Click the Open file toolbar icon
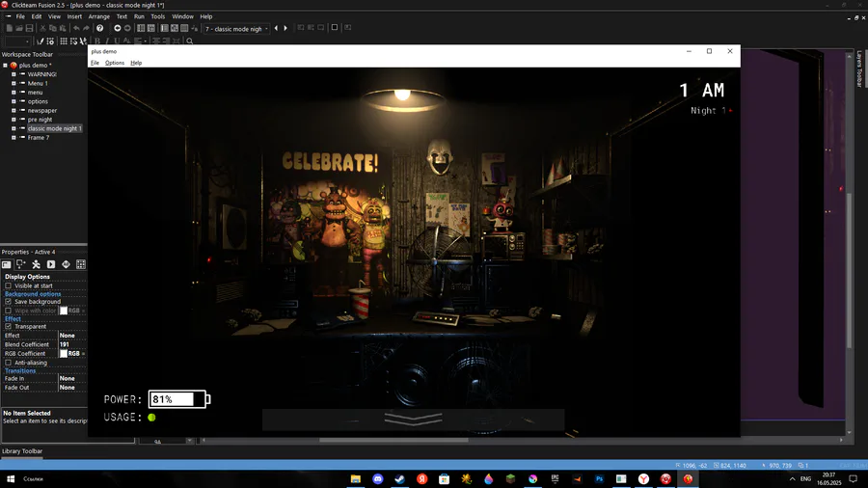Viewport: 868px width, 488px height. click(19, 28)
